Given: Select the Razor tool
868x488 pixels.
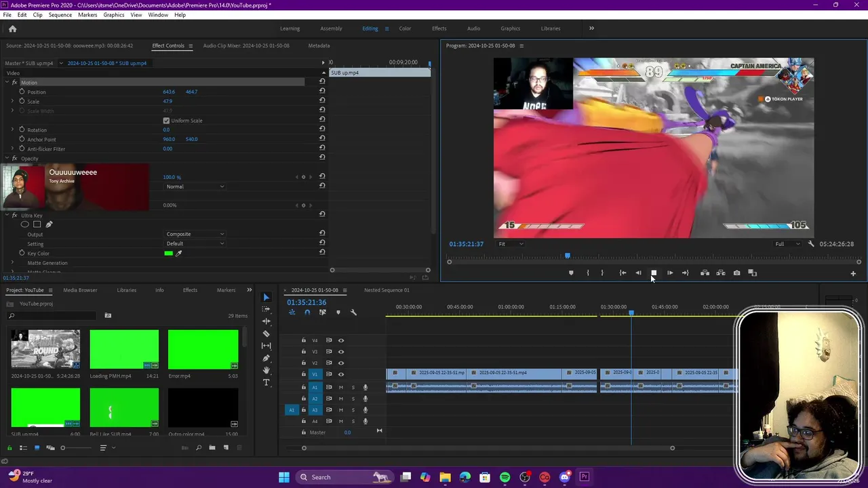Looking at the screenshot, I should pyautogui.click(x=266, y=333).
